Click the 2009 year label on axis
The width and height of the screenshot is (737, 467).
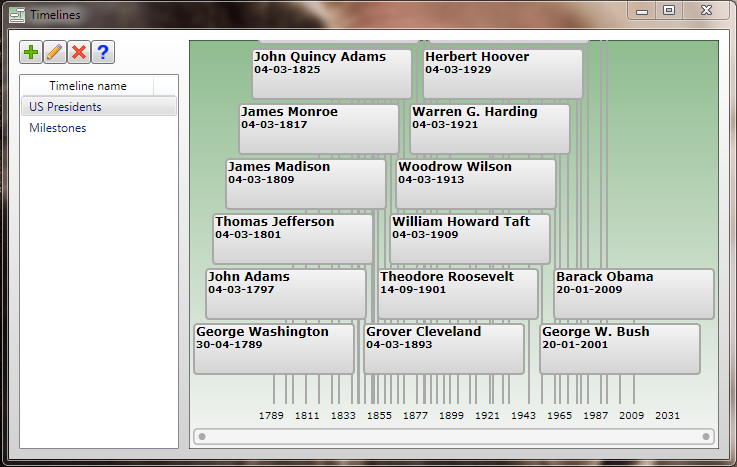pyautogui.click(x=631, y=415)
